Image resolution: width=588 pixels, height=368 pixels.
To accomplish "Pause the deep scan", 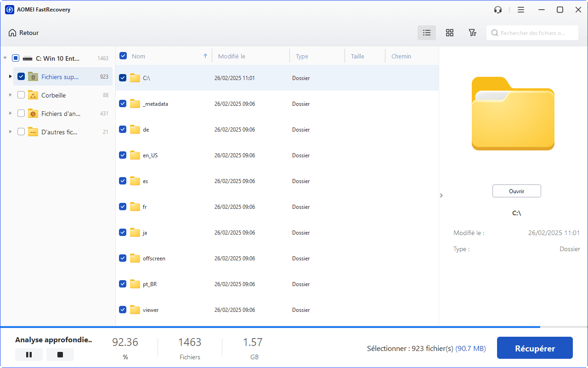I will (29, 355).
